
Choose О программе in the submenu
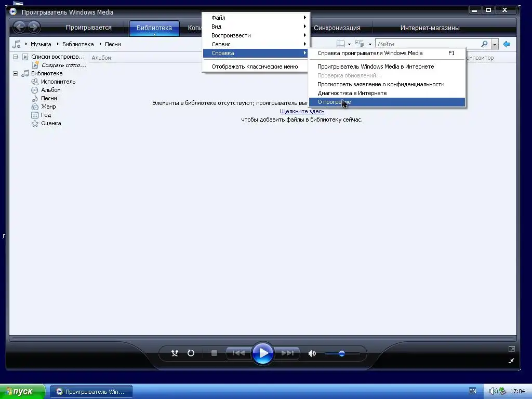387,102
